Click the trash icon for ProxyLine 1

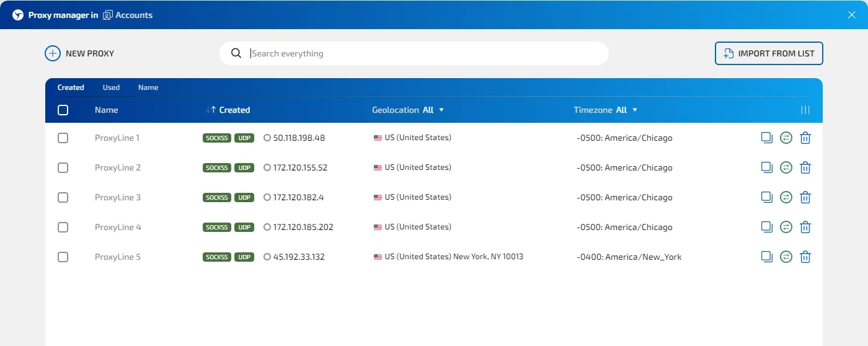(x=805, y=138)
